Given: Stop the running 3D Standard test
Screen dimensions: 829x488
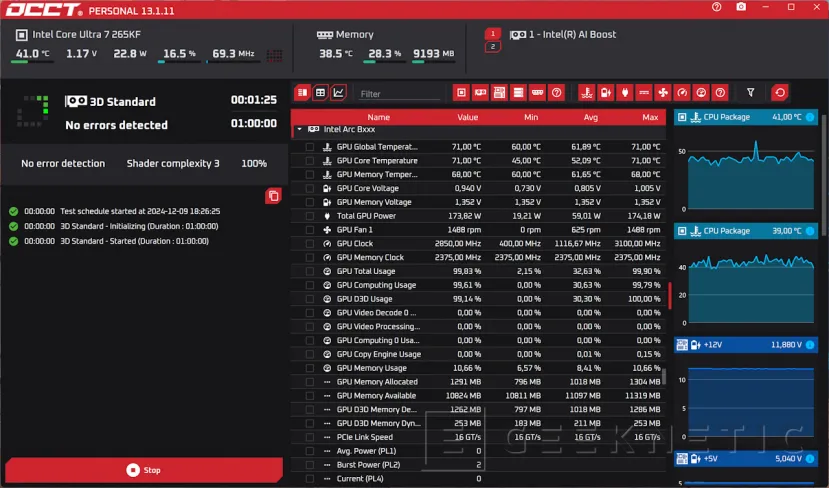Looking at the screenshot, I should coord(144,469).
